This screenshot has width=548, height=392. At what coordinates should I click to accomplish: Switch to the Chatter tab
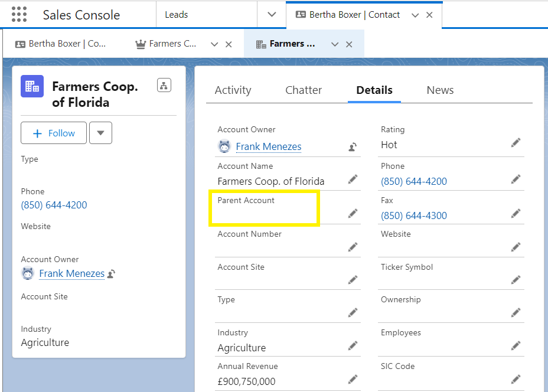(x=304, y=90)
